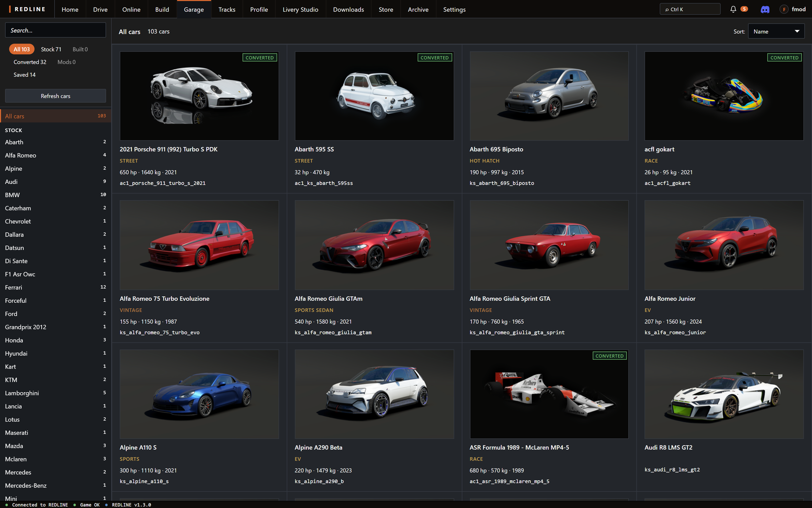Screen dimensions: 812x508
Task: Switch to the Home tab
Action: coord(70,9)
